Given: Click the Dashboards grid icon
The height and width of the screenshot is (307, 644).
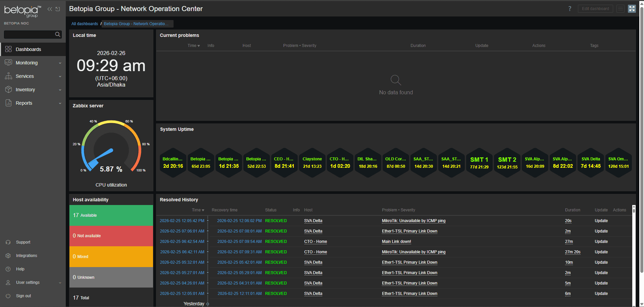Looking at the screenshot, I should tap(8, 49).
